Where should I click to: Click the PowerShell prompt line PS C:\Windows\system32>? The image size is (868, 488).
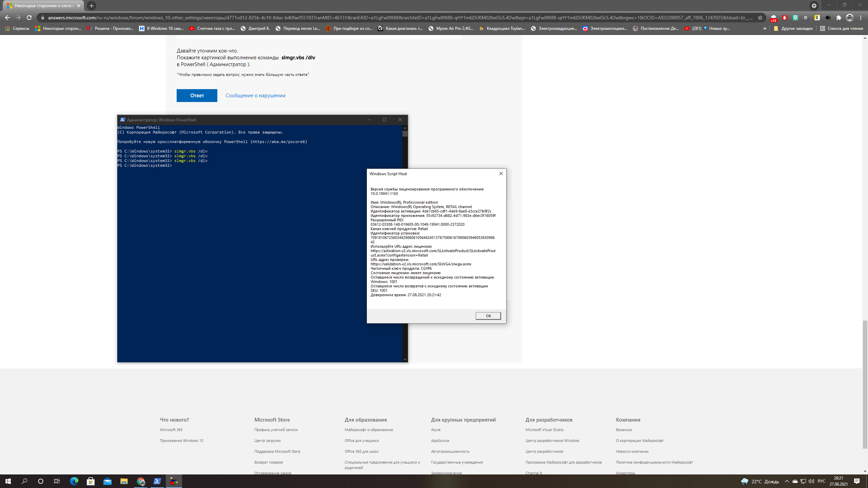(x=144, y=165)
